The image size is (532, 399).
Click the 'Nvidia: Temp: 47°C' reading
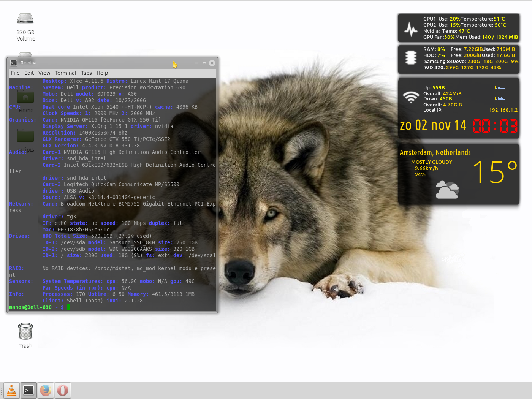[446, 31]
